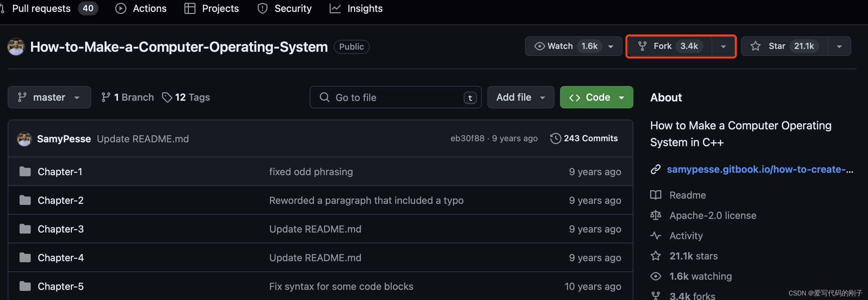
Task: Open the Chapter-4 folder name
Action: click(x=61, y=258)
